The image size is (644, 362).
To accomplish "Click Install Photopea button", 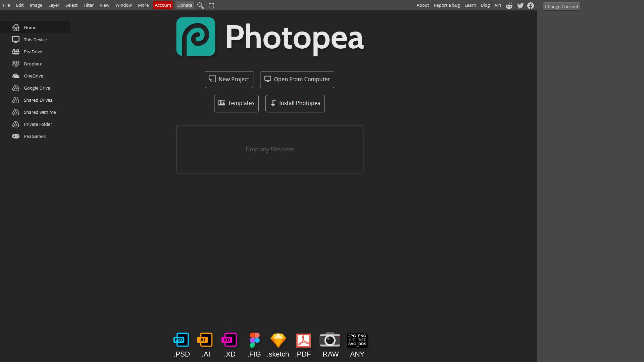I will (x=295, y=103).
